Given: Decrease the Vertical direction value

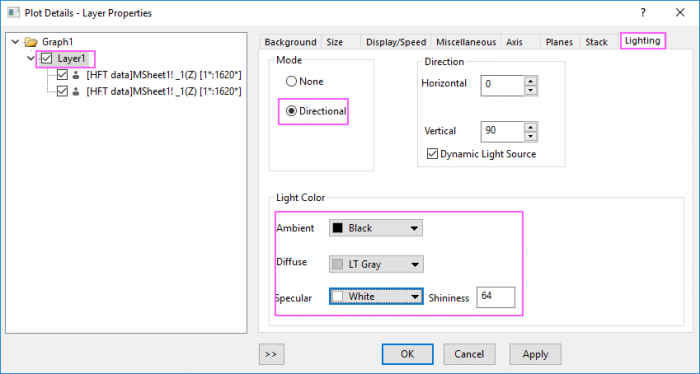Looking at the screenshot, I should 530,136.
